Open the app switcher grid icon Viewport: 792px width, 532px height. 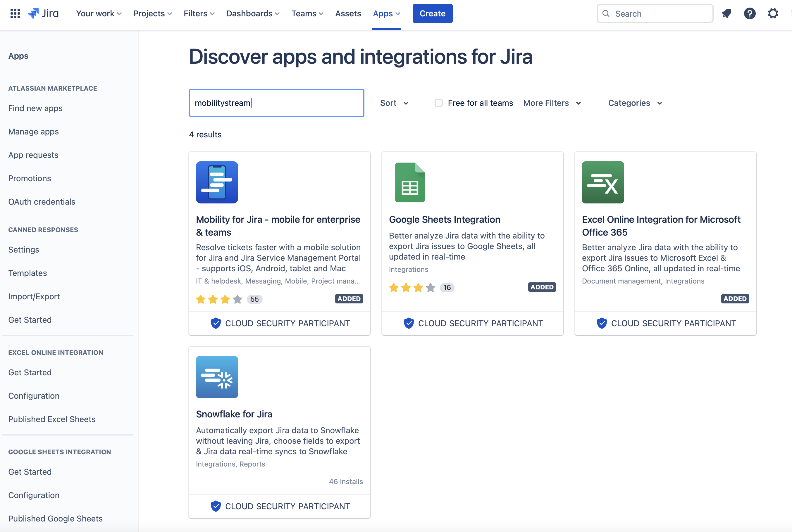pos(15,13)
